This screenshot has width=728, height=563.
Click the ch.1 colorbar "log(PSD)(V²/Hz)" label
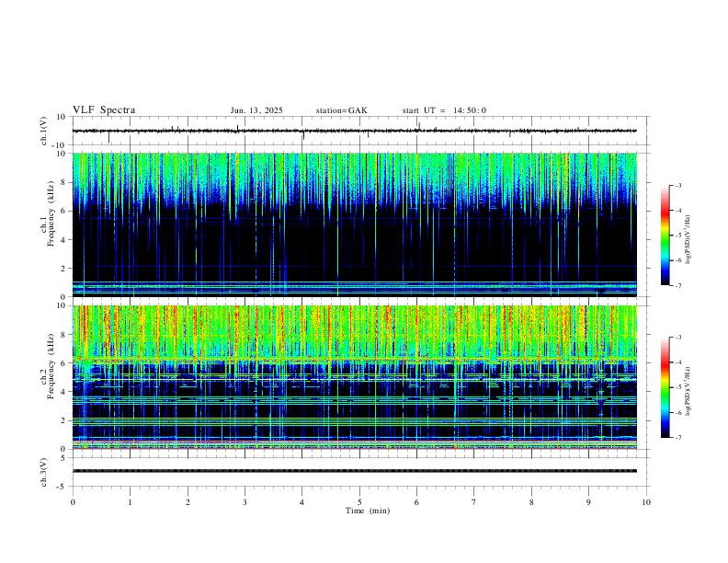[688, 240]
